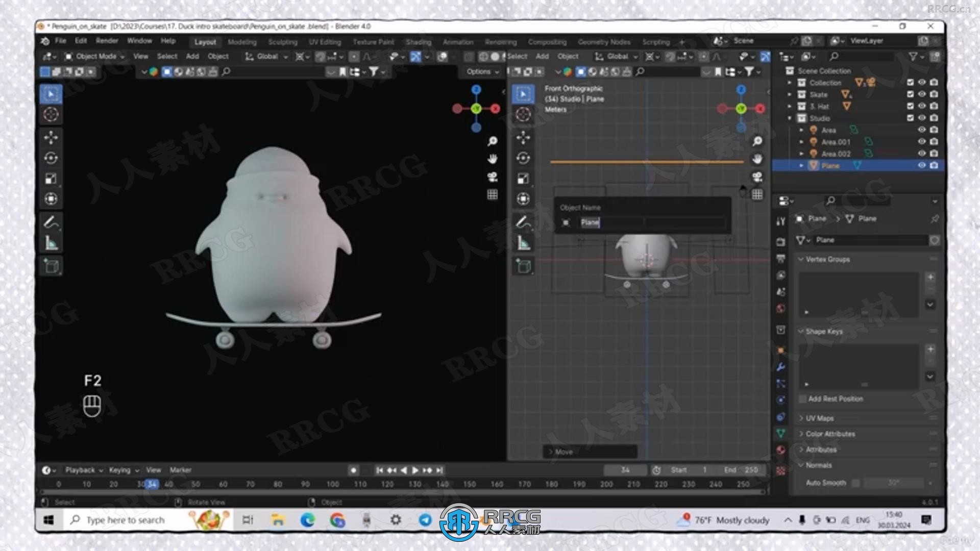This screenshot has width=980, height=551.
Task: Uncheck the Collection exclude checkbox
Action: coord(910,82)
